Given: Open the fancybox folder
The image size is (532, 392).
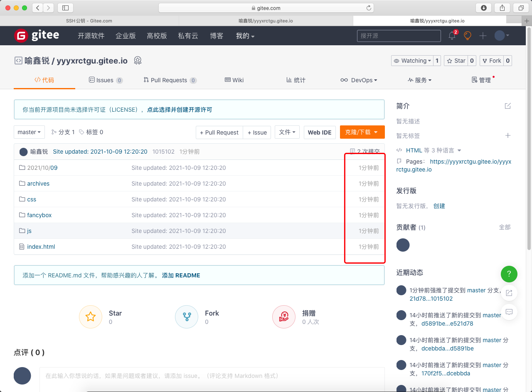Looking at the screenshot, I should coord(39,215).
